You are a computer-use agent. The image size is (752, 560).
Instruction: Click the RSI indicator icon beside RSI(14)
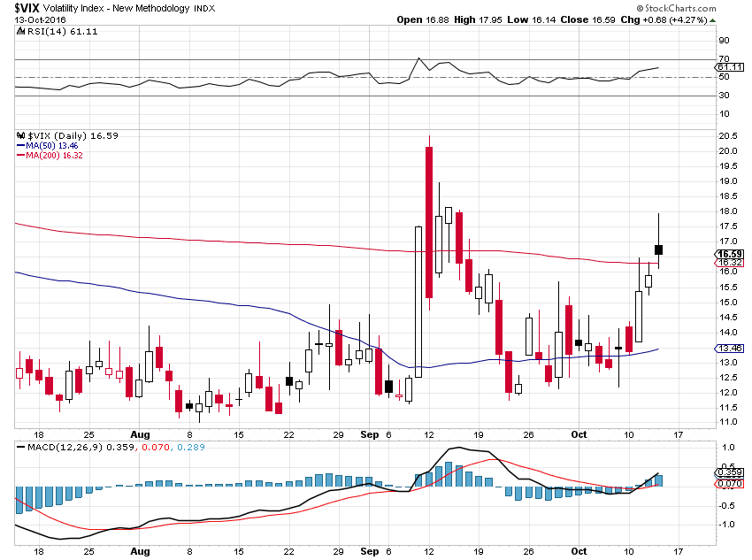click(x=20, y=31)
